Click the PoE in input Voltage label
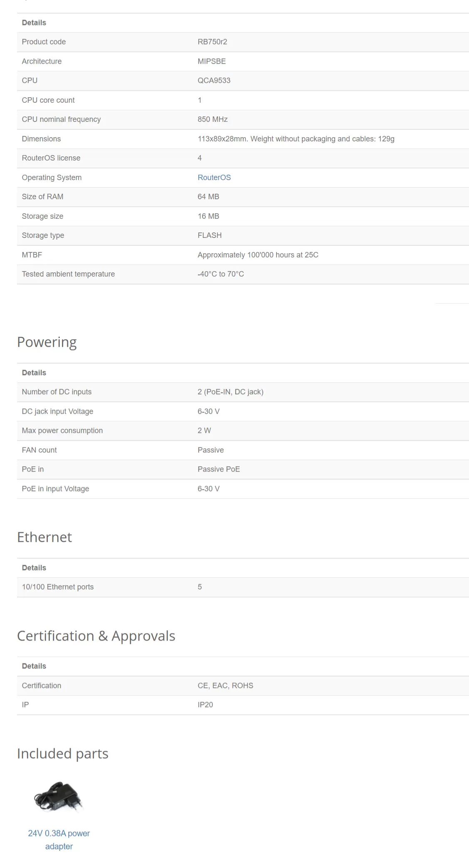This screenshot has height=868, width=469. [x=55, y=489]
